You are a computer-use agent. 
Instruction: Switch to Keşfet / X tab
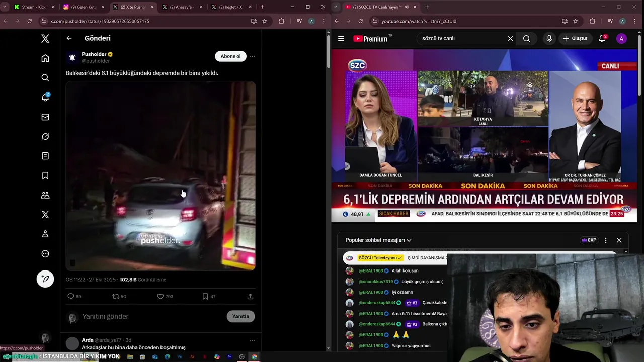[x=230, y=7]
